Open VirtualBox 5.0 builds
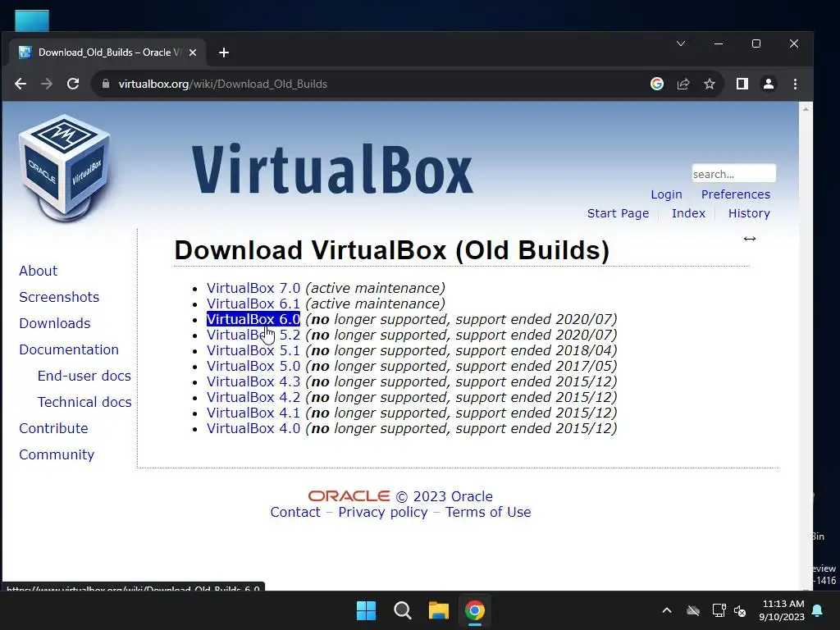 tap(253, 366)
